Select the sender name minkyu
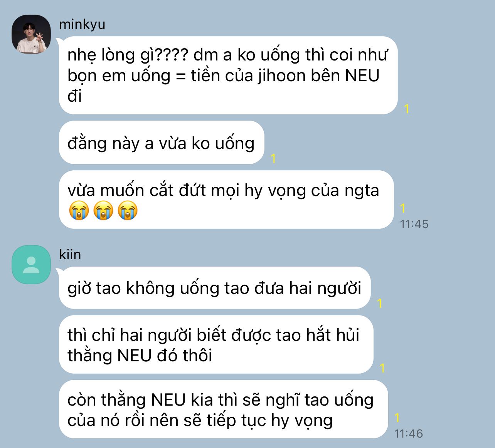 point(82,24)
